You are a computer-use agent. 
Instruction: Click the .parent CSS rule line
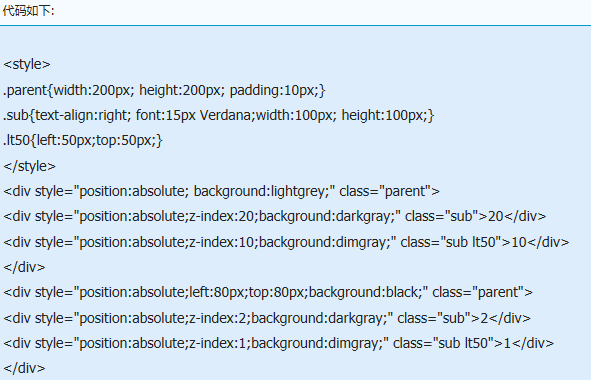(x=164, y=90)
